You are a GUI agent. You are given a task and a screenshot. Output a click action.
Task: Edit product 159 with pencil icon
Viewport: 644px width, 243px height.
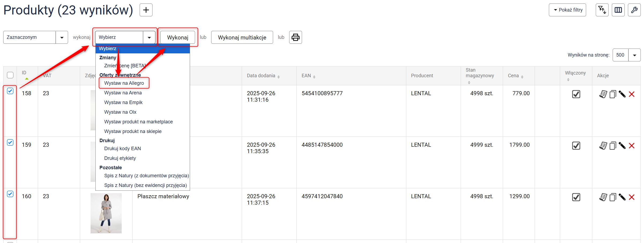point(622,146)
